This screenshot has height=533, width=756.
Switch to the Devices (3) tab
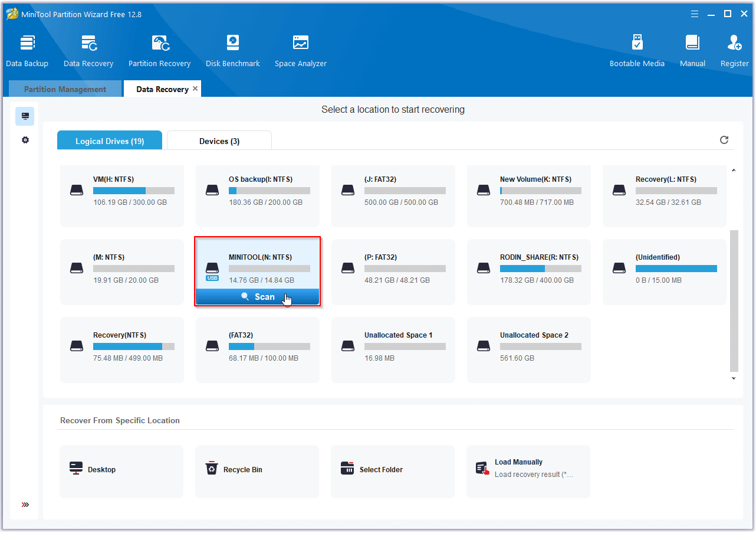[x=219, y=140]
